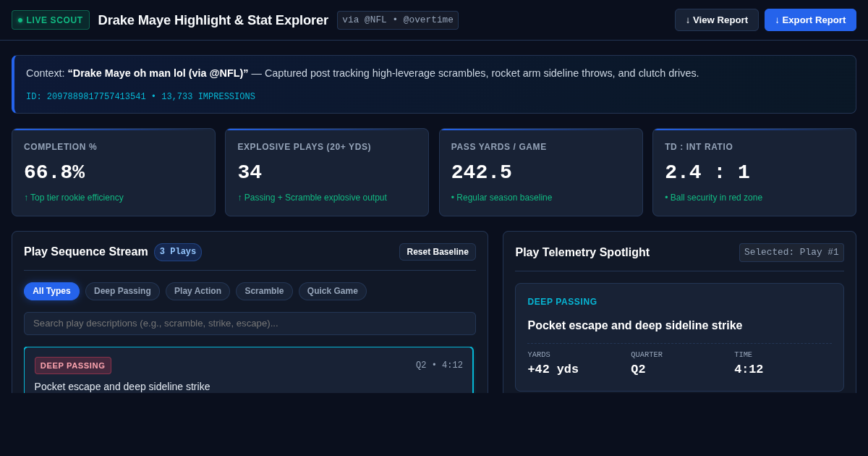Click the Selected: Play #1 label
Image resolution: width=868 pixels, height=456 pixels.
pyautogui.click(x=791, y=253)
